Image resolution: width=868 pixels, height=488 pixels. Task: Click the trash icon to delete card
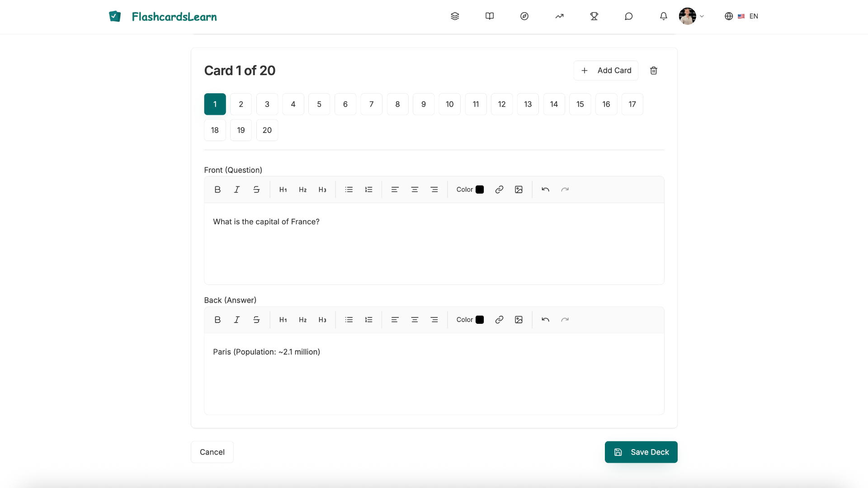coord(653,71)
